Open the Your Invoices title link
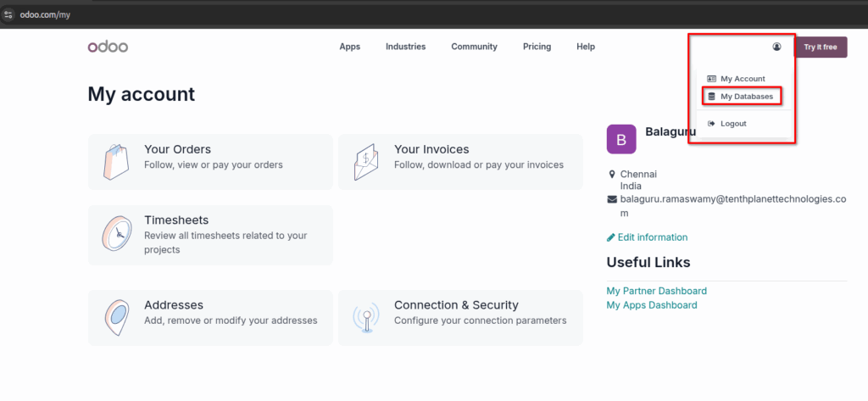868x401 pixels. click(431, 149)
